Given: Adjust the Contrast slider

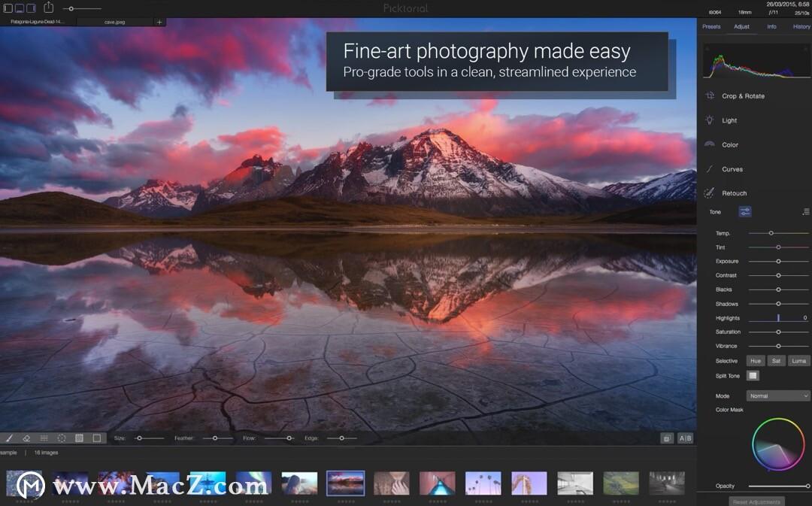Looking at the screenshot, I should [x=778, y=275].
